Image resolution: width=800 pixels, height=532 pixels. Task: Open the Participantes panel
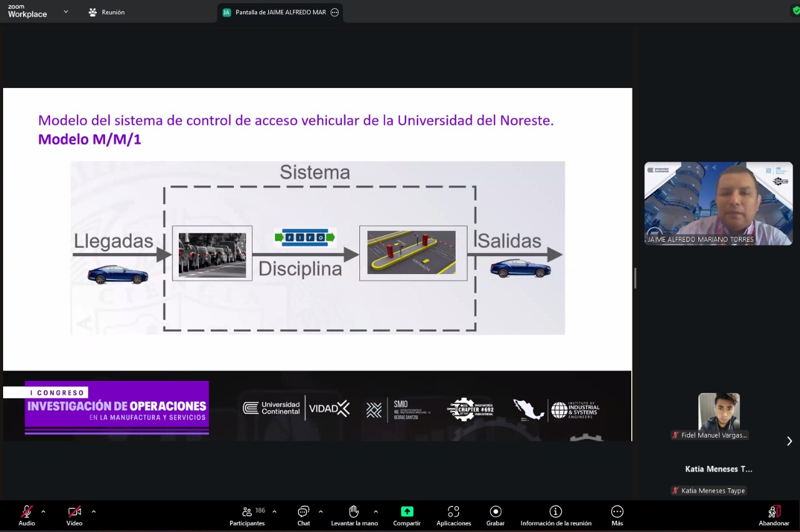247,515
